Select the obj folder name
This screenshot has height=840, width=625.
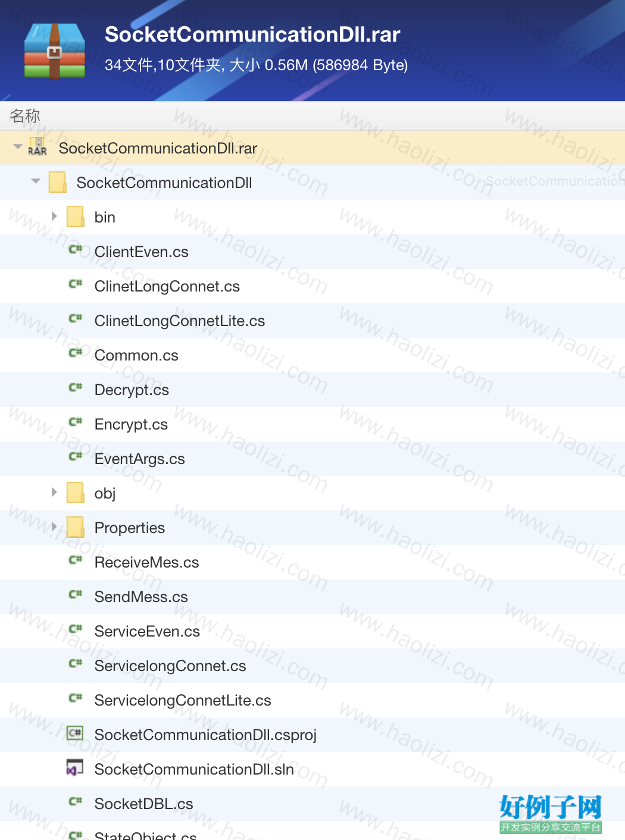click(105, 493)
